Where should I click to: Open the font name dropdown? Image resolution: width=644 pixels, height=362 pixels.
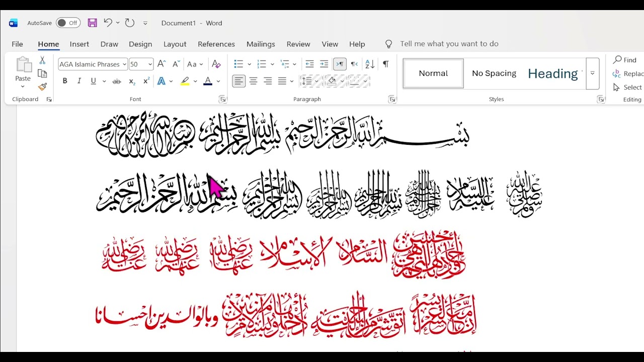[124, 64]
